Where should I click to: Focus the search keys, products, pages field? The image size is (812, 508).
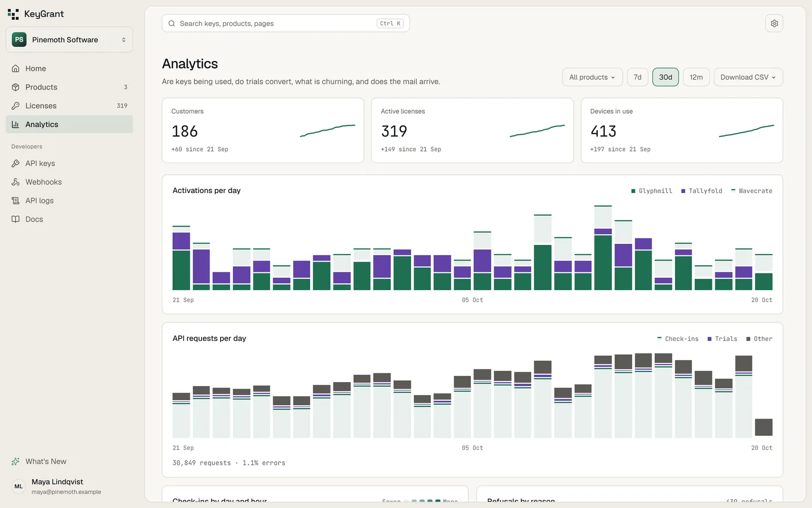[x=286, y=23]
